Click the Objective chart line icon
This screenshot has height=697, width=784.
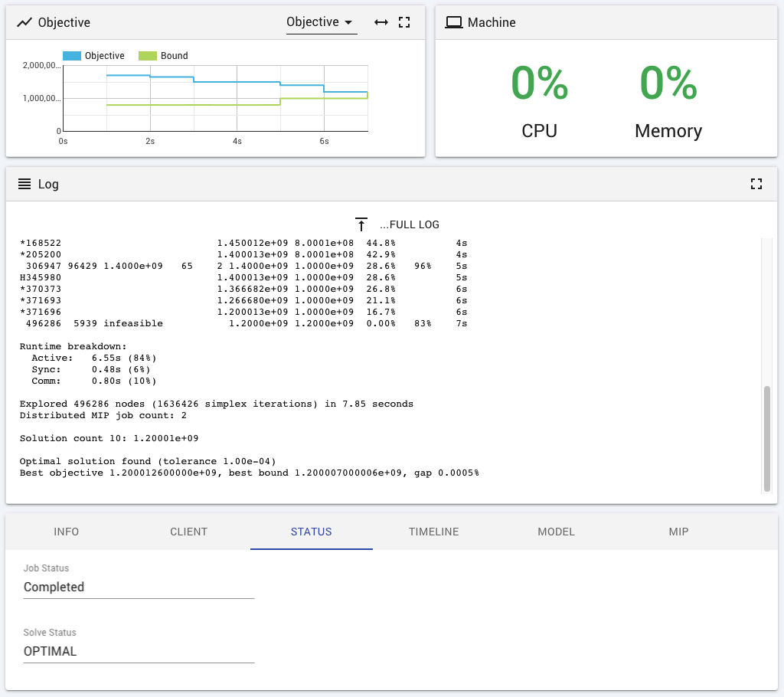click(23, 22)
